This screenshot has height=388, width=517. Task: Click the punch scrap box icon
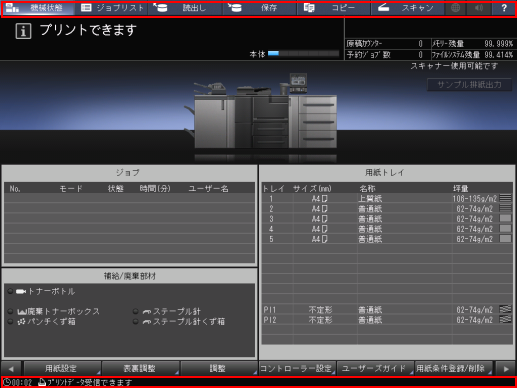pyautogui.click(x=22, y=322)
